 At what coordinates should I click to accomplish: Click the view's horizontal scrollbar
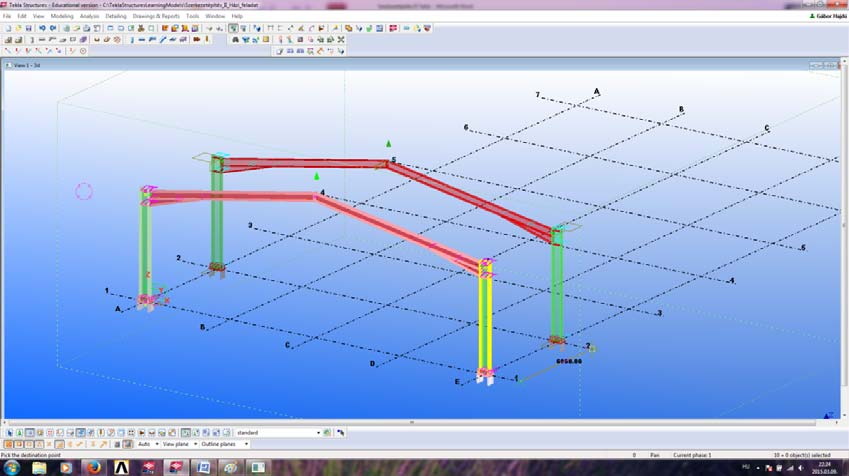pyautogui.click(x=412, y=422)
